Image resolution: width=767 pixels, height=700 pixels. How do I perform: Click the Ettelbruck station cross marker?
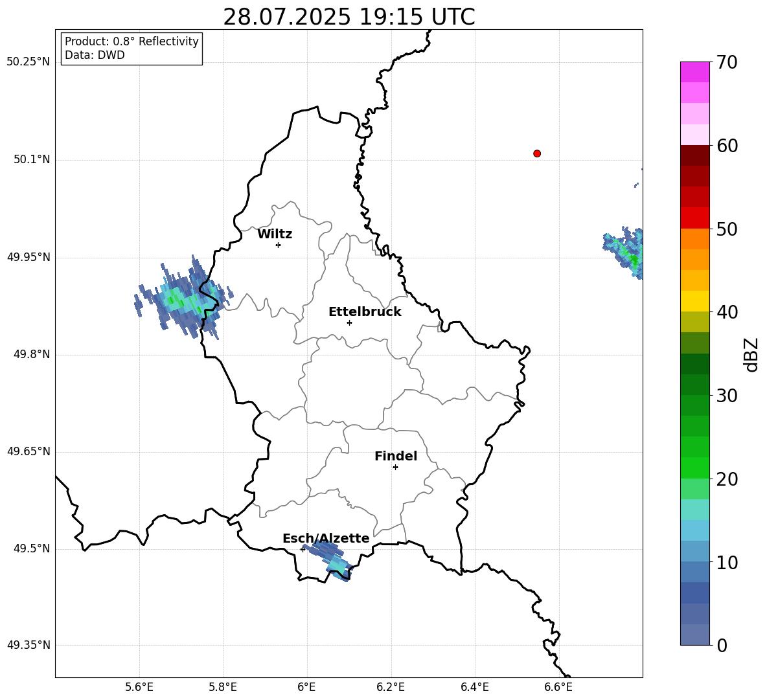tap(349, 322)
